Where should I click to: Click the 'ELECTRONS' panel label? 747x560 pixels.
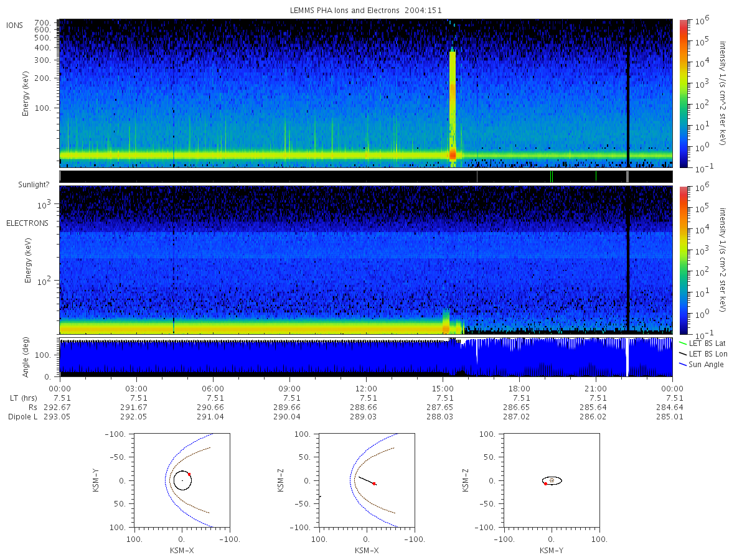(x=27, y=223)
